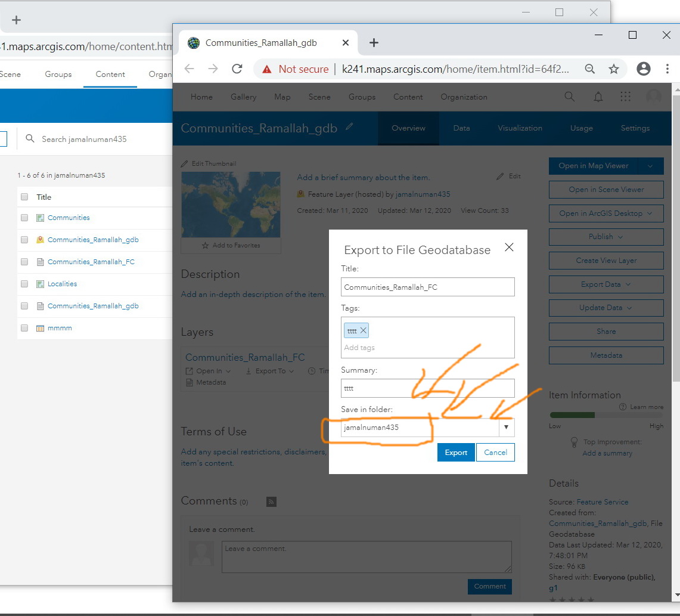Close the Export to File Geodatabase dialog
This screenshot has height=616, width=680.
pyautogui.click(x=509, y=247)
